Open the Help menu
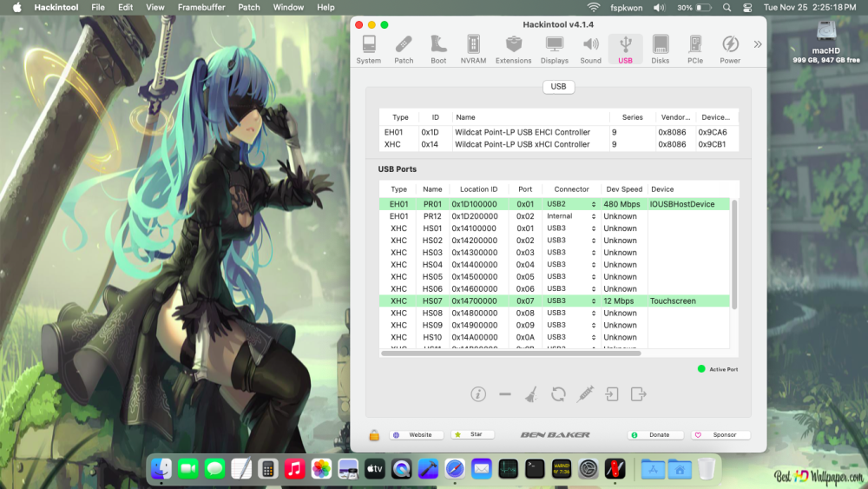 tap(325, 7)
